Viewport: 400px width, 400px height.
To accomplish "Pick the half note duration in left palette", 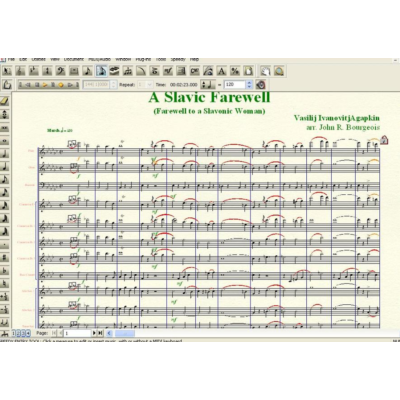I will [5, 154].
